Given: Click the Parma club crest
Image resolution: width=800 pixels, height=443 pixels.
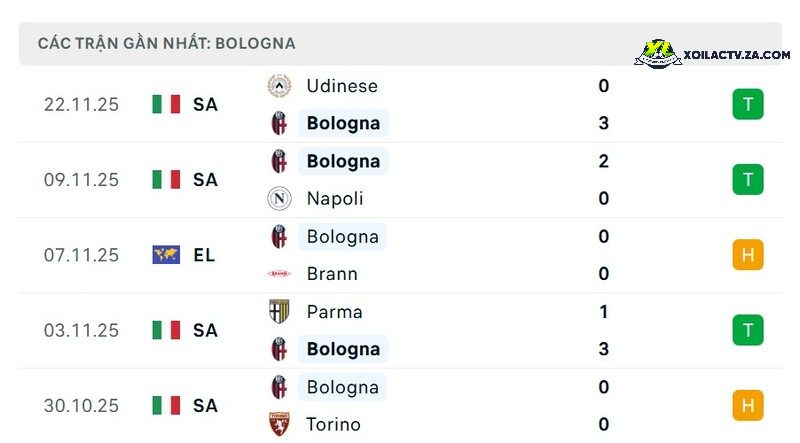Looking at the screenshot, I should click(x=279, y=311).
